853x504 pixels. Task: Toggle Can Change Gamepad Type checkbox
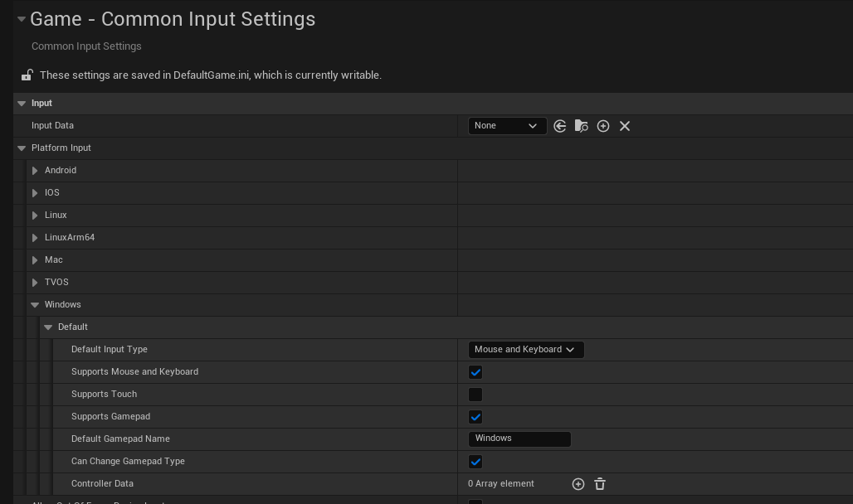[x=475, y=462]
